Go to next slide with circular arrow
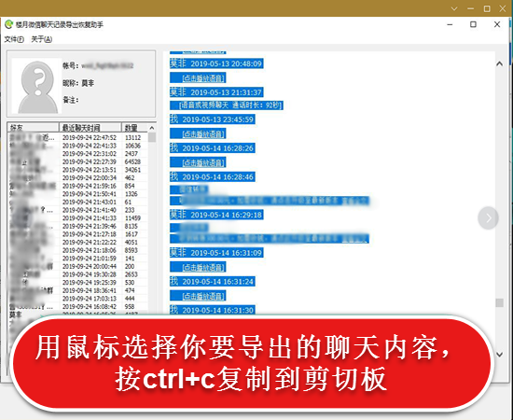The image size is (513, 420). tap(488, 217)
